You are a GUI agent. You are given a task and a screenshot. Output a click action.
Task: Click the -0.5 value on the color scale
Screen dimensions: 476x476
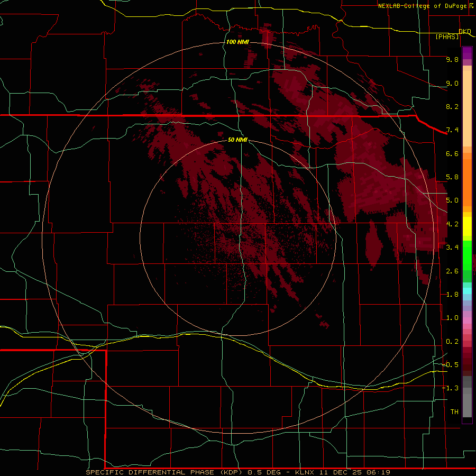(450, 365)
